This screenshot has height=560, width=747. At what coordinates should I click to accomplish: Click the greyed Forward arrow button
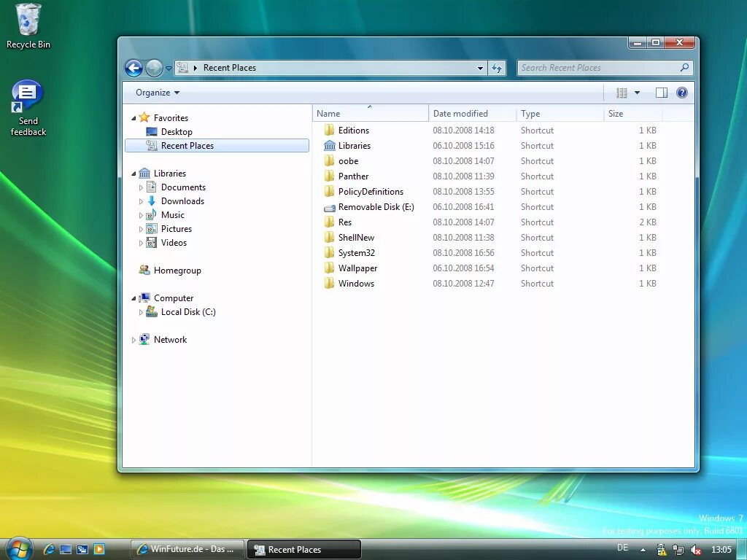point(154,68)
